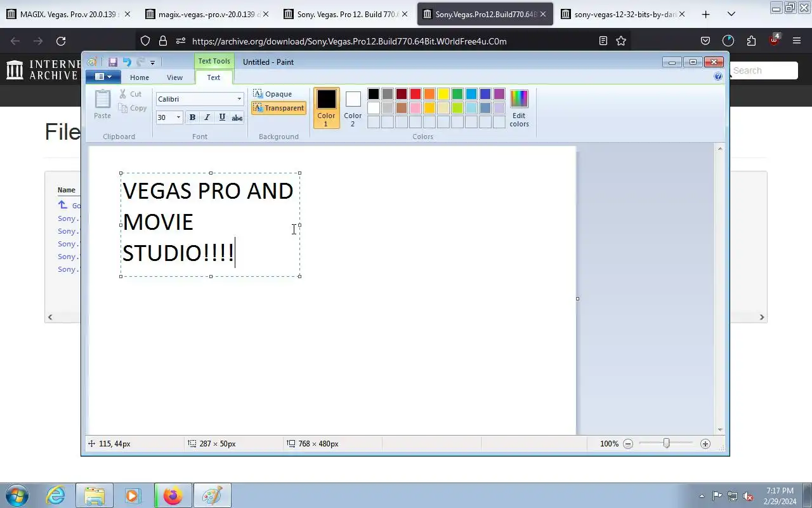Image resolution: width=812 pixels, height=508 pixels.
Task: Click the Firefox address bar URL
Action: pyautogui.click(x=349, y=41)
